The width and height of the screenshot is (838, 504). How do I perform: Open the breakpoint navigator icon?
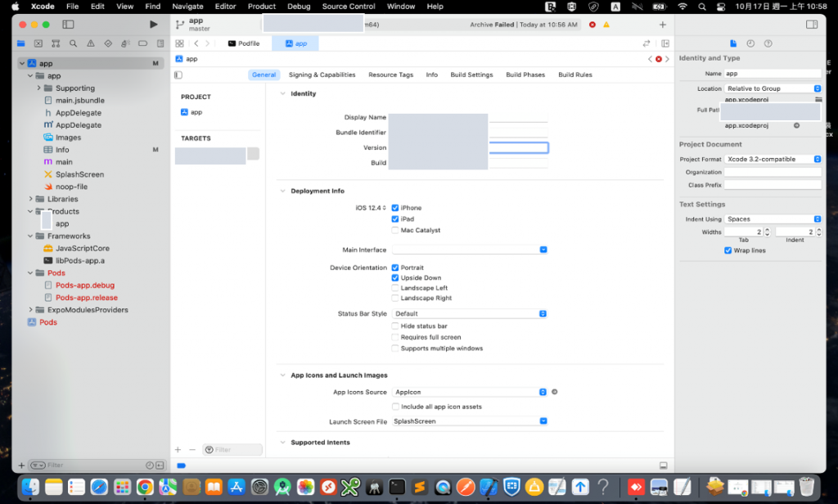click(142, 43)
